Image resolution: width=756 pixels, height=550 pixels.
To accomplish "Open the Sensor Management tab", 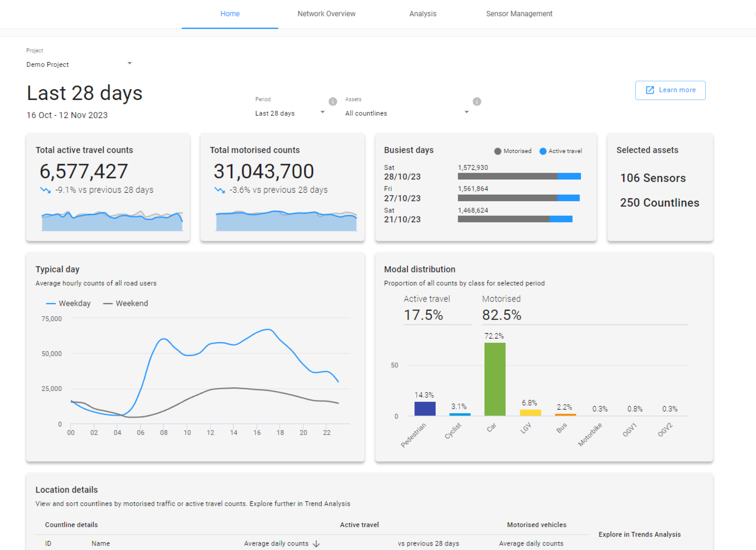I will [519, 14].
